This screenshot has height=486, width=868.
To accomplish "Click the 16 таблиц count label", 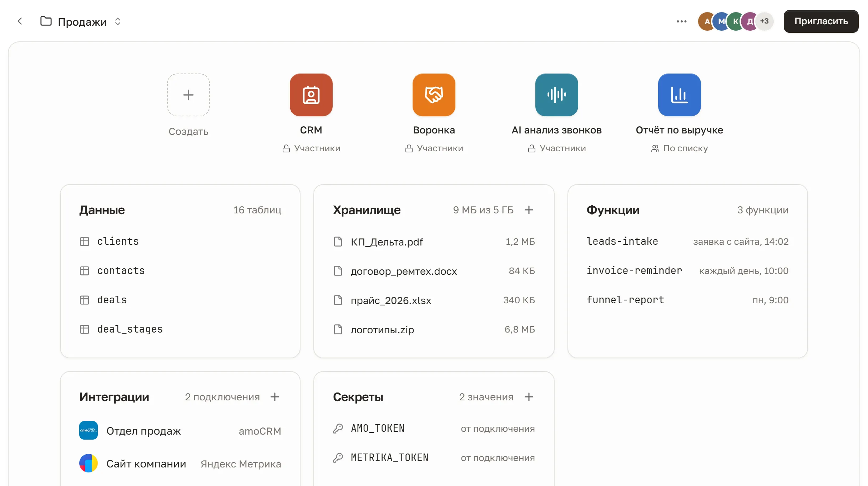I will pyautogui.click(x=257, y=210).
